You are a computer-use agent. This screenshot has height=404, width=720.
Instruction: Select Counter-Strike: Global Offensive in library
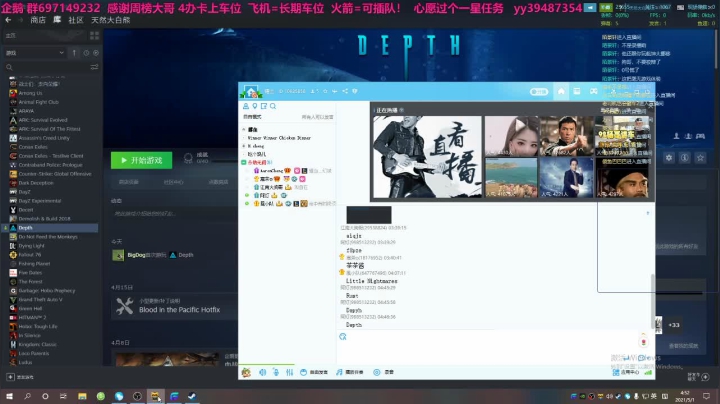click(55, 174)
